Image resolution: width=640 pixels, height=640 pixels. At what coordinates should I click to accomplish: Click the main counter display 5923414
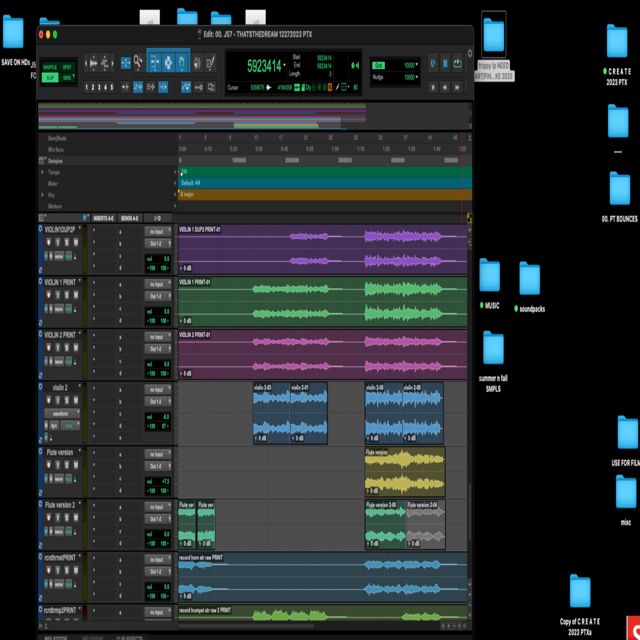pyautogui.click(x=264, y=66)
